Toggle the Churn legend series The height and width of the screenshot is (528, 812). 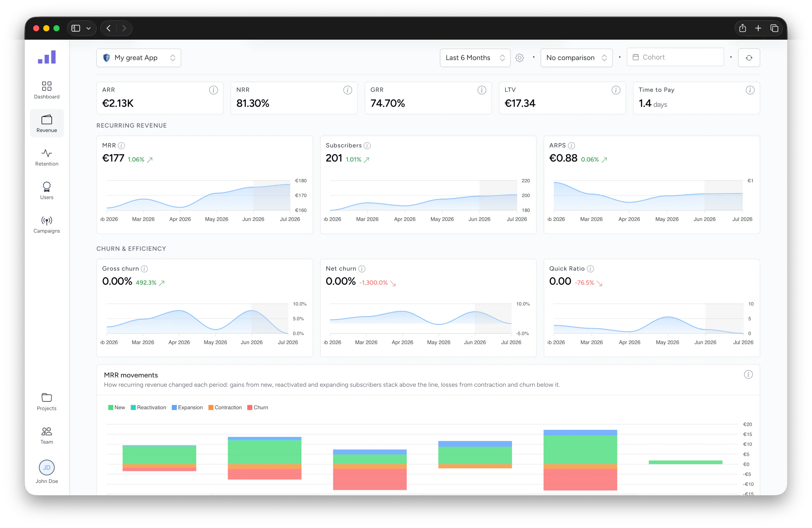258,407
